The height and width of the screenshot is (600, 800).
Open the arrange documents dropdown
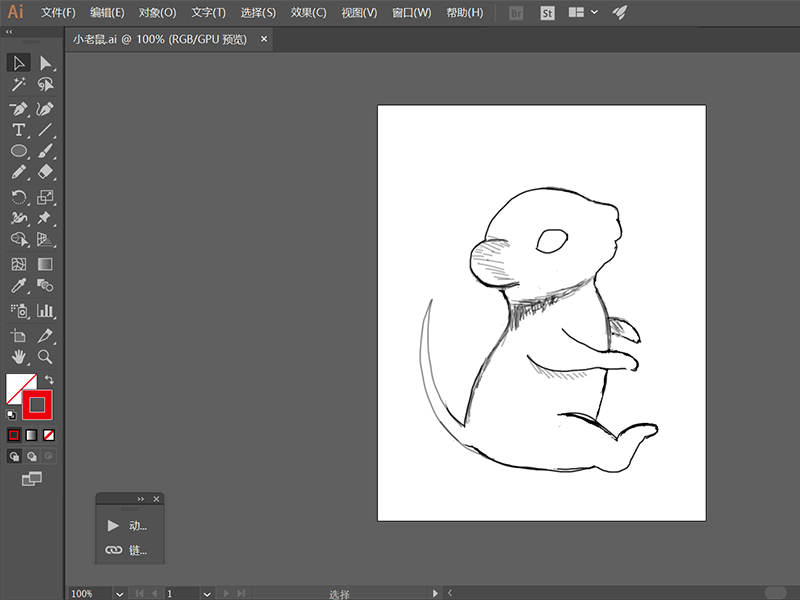point(583,12)
